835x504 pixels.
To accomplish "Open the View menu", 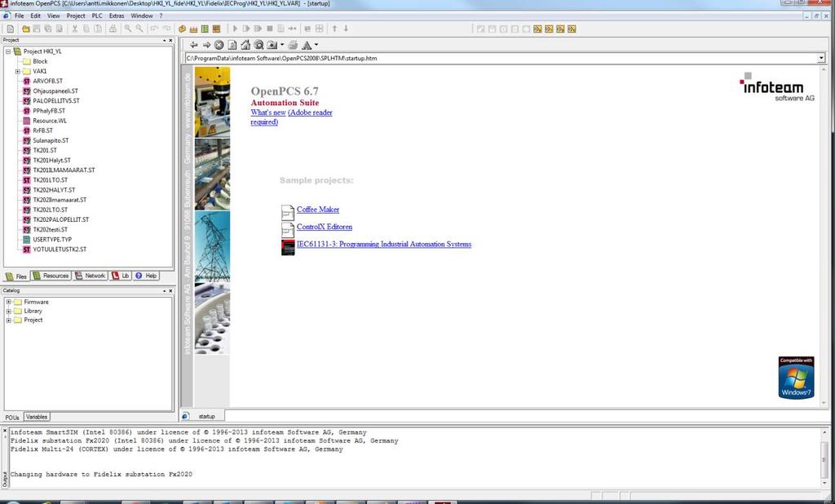I will (x=53, y=16).
